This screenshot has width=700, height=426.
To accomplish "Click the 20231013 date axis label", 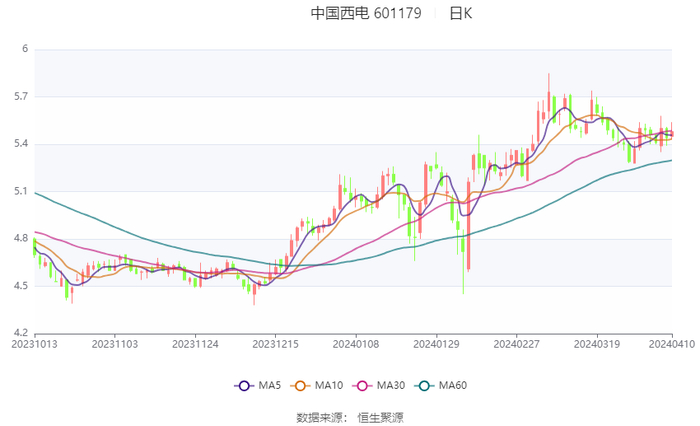I will coord(35,343).
